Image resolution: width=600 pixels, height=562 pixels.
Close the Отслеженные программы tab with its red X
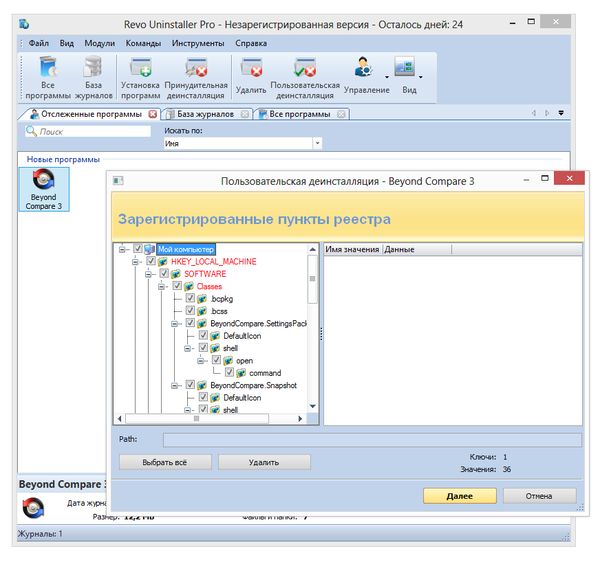tap(153, 114)
